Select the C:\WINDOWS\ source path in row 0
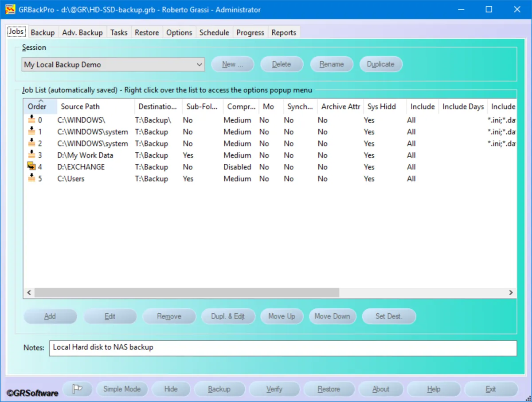 pos(81,120)
